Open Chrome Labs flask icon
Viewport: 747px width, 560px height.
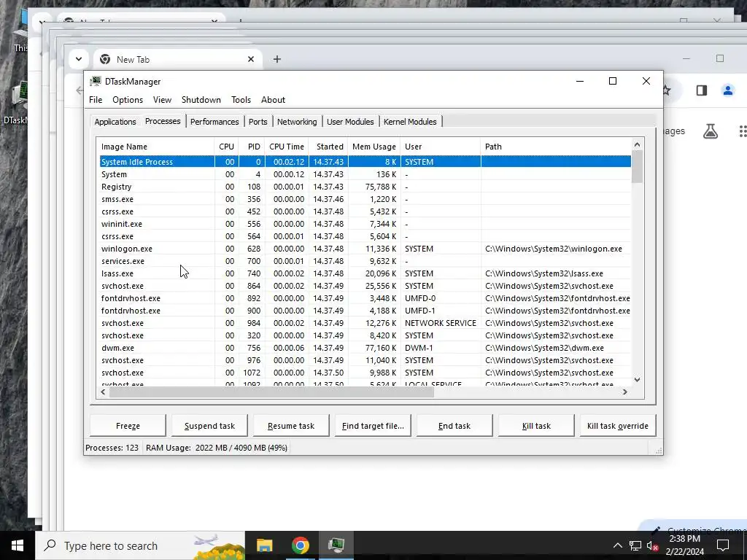(711, 131)
